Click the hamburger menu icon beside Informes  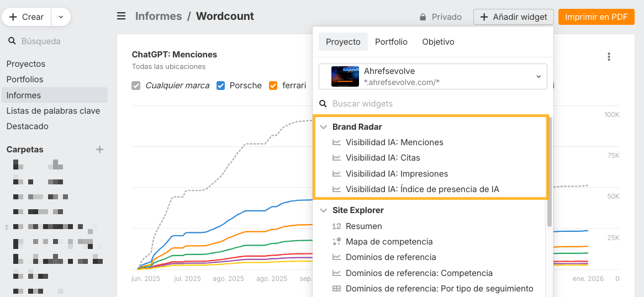pos(122,17)
